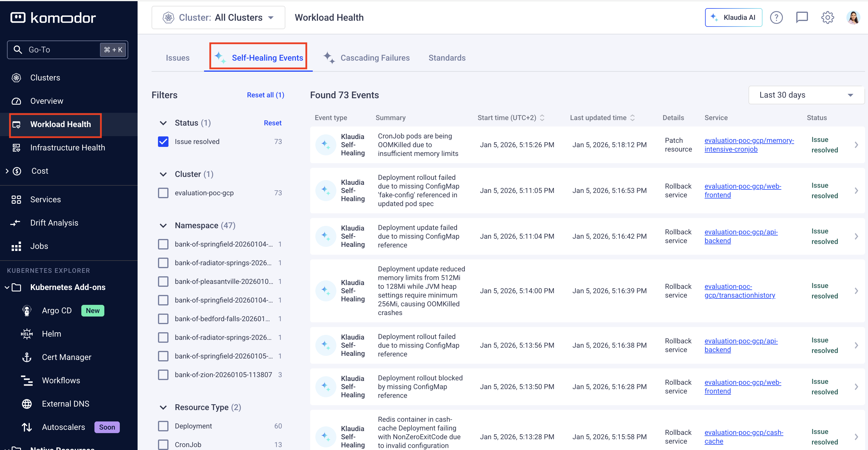The width and height of the screenshot is (868, 450).
Task: Open the Klaudia AI button
Action: point(733,17)
